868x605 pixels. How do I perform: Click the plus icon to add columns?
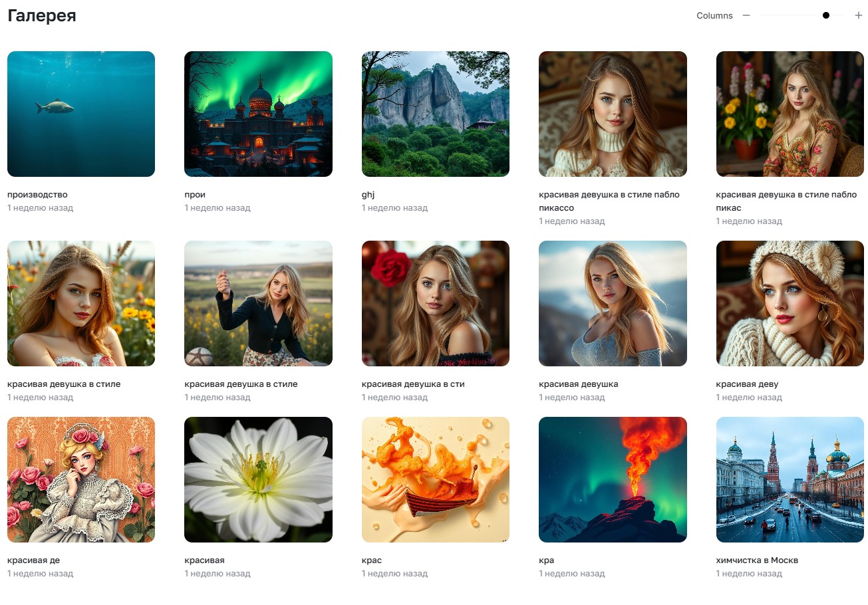pos(859,15)
